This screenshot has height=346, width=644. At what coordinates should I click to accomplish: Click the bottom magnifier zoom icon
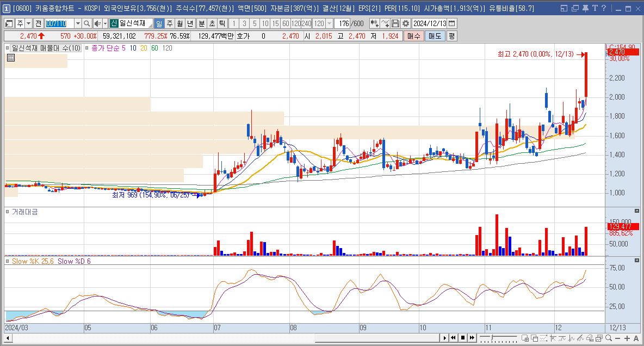609,338
